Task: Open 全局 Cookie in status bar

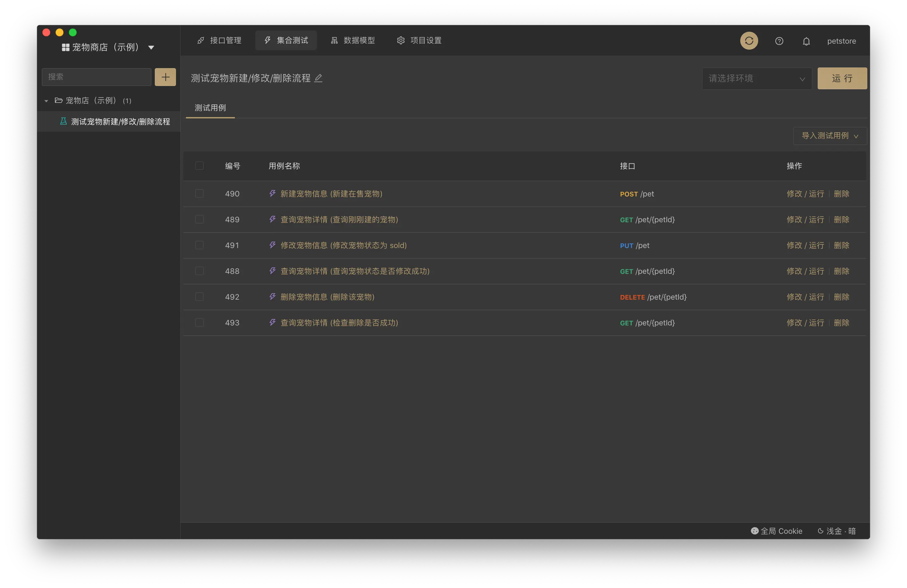Action: coord(776,531)
